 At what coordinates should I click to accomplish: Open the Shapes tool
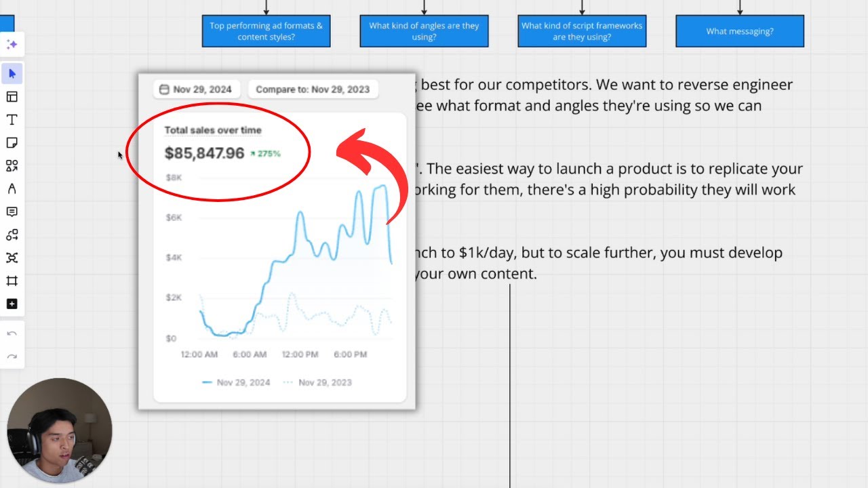(x=12, y=166)
